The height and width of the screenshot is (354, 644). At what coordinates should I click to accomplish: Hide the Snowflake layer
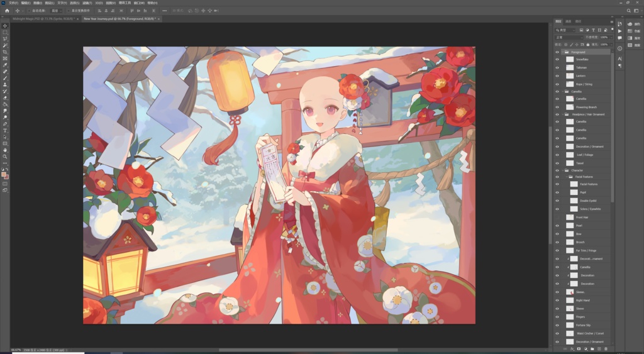pyautogui.click(x=557, y=60)
